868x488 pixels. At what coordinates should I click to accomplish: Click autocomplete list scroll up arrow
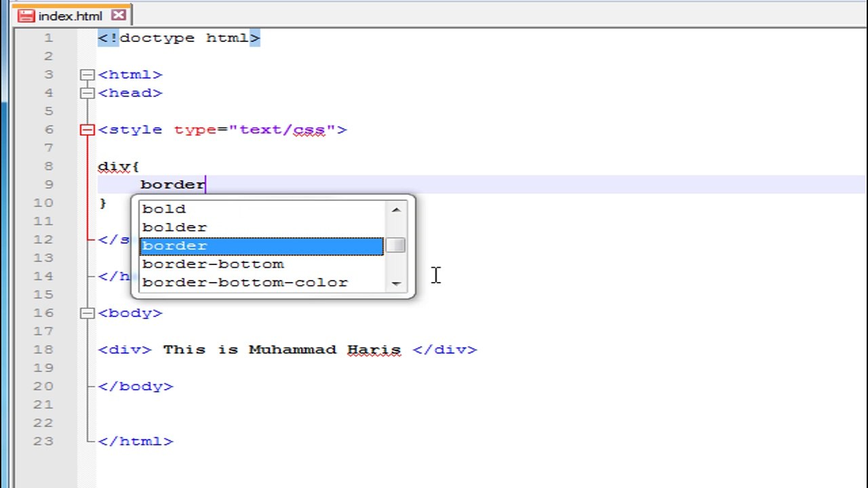396,209
